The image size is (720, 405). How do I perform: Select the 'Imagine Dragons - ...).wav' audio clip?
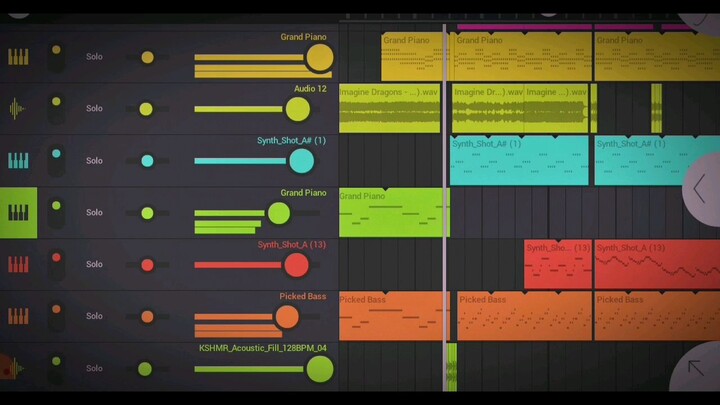[389, 109]
